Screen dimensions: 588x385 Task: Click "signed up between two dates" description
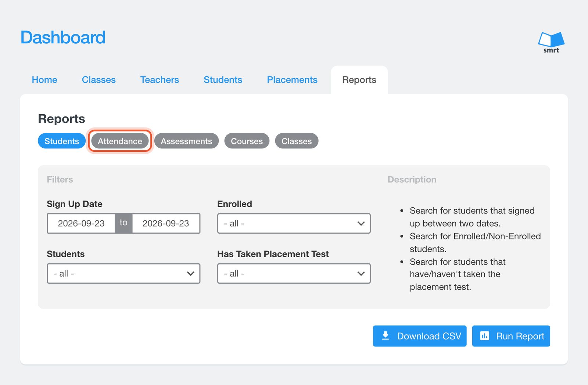coord(472,217)
